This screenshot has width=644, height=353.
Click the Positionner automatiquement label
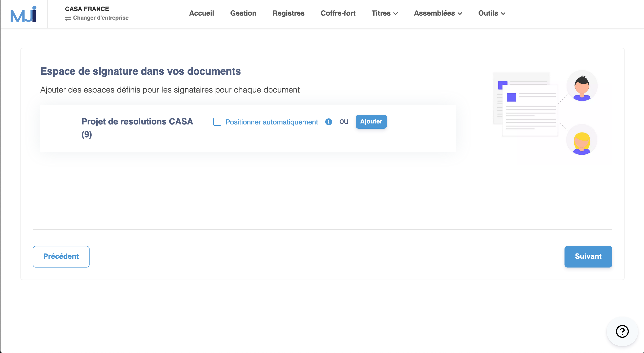click(x=272, y=122)
